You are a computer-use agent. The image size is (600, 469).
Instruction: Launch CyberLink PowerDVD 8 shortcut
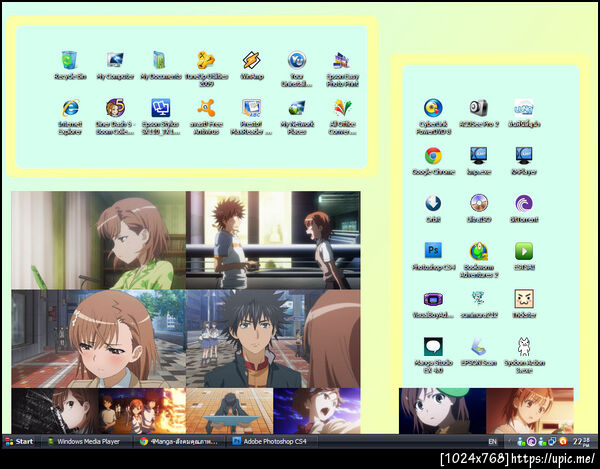433,108
